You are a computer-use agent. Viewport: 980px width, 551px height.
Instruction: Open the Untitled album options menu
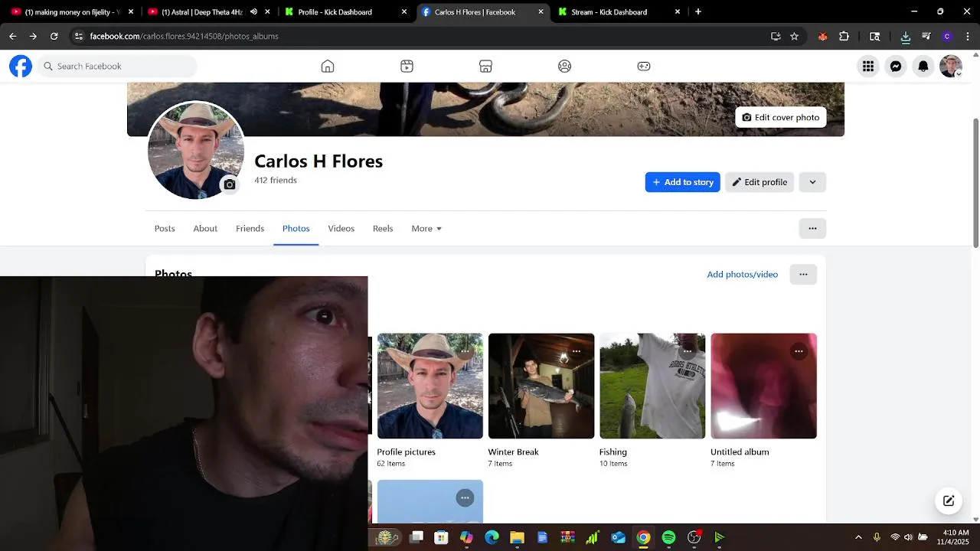click(799, 351)
